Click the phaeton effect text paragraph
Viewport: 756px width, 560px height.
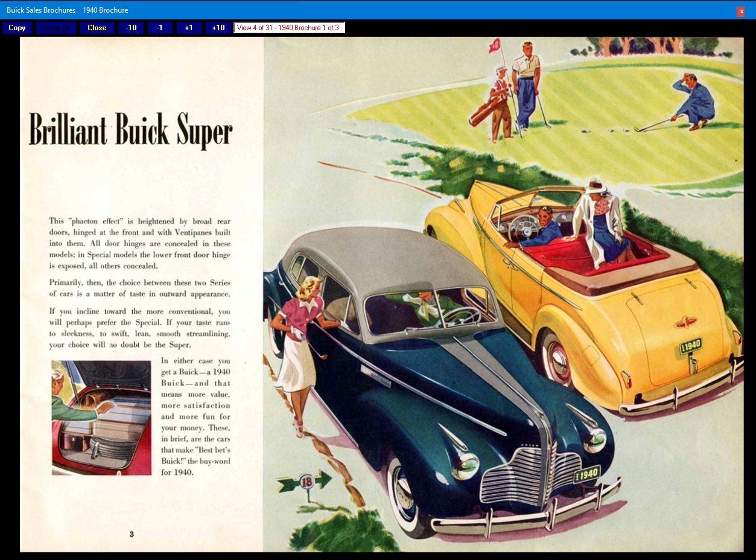(139, 243)
